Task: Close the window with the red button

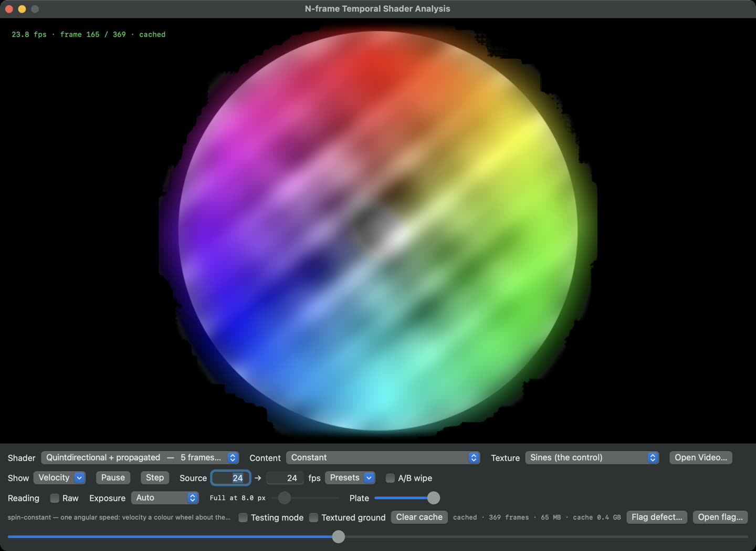Action: click(x=9, y=9)
